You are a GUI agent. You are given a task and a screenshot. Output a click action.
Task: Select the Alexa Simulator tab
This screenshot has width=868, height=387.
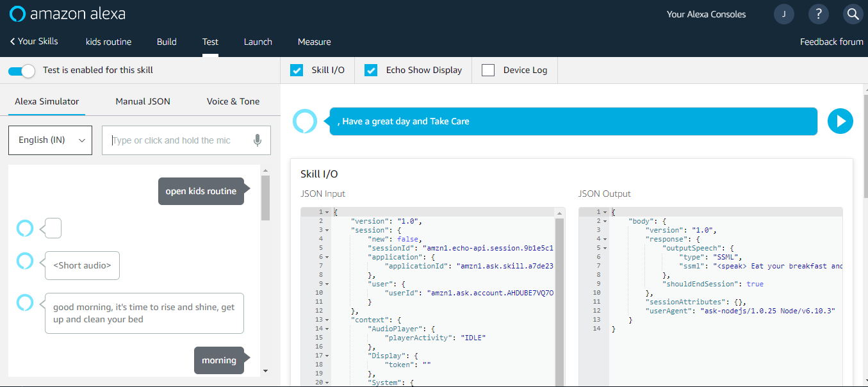coord(47,101)
